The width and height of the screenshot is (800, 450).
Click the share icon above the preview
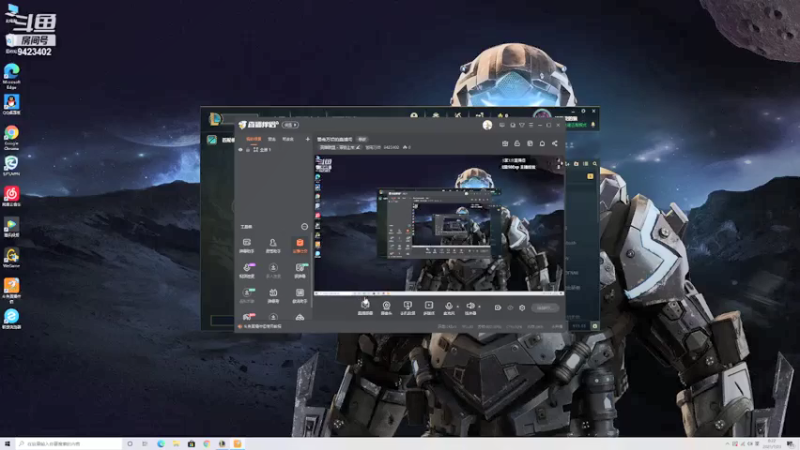coord(555,143)
